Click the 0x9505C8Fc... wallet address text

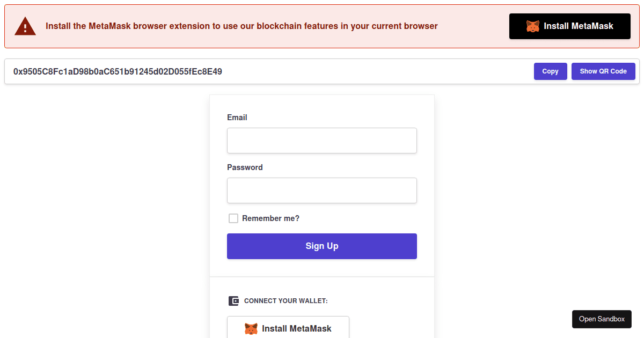pos(118,71)
